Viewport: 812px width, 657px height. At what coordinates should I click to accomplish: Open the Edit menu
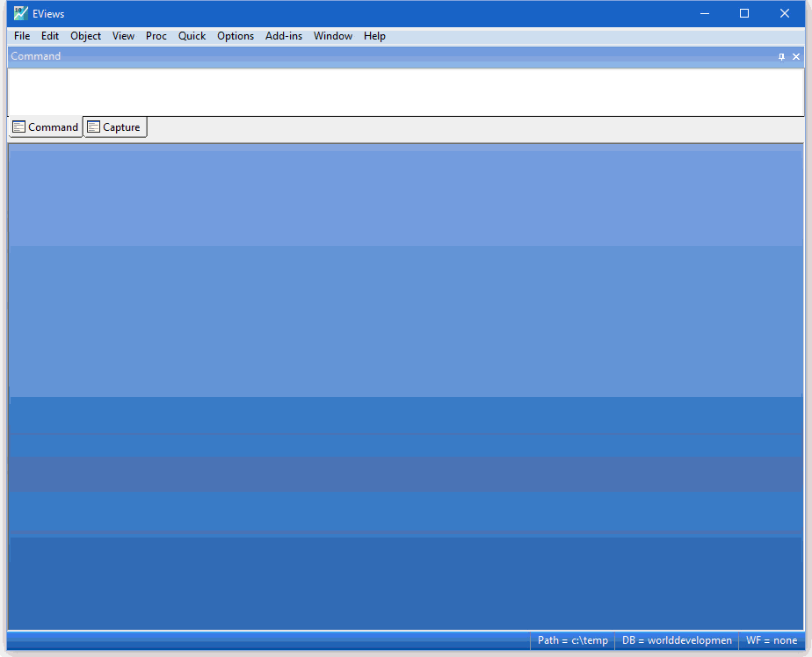(x=50, y=36)
